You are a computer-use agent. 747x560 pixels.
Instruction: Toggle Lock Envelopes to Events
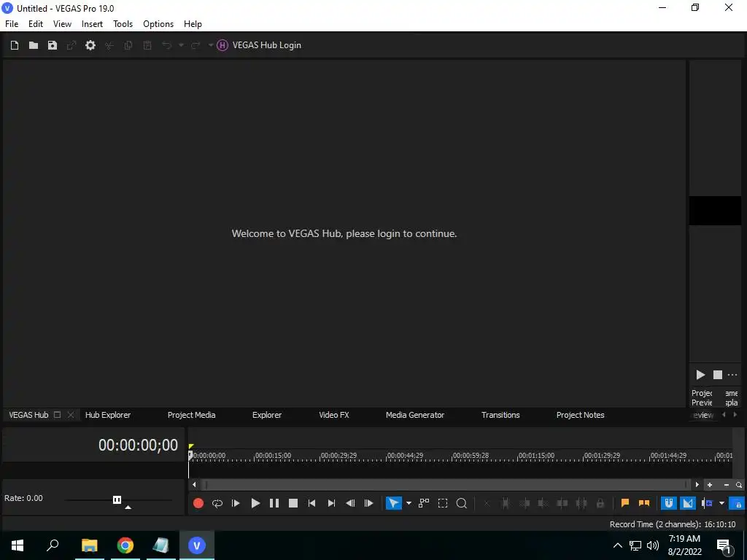(x=737, y=503)
